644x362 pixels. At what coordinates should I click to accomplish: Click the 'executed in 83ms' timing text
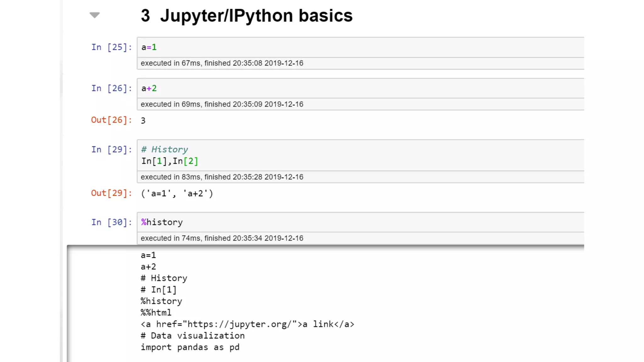222,177
